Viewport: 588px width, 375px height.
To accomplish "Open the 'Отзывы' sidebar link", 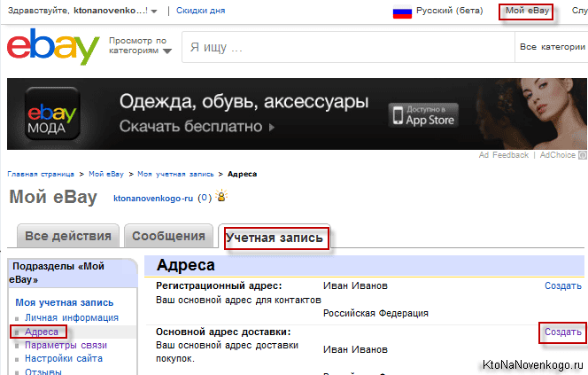I will pyautogui.click(x=43, y=371).
